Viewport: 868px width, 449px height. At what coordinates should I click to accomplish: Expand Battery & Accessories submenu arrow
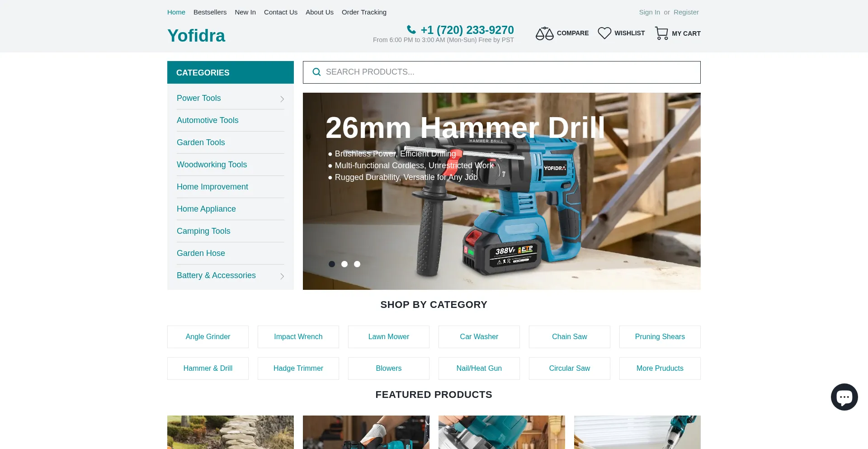point(282,276)
